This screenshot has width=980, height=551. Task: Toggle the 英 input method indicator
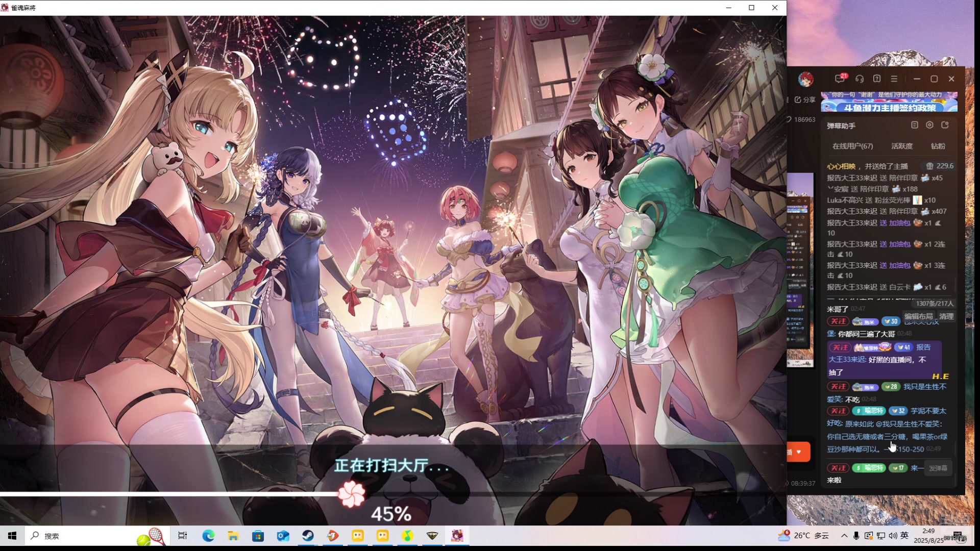(904, 536)
